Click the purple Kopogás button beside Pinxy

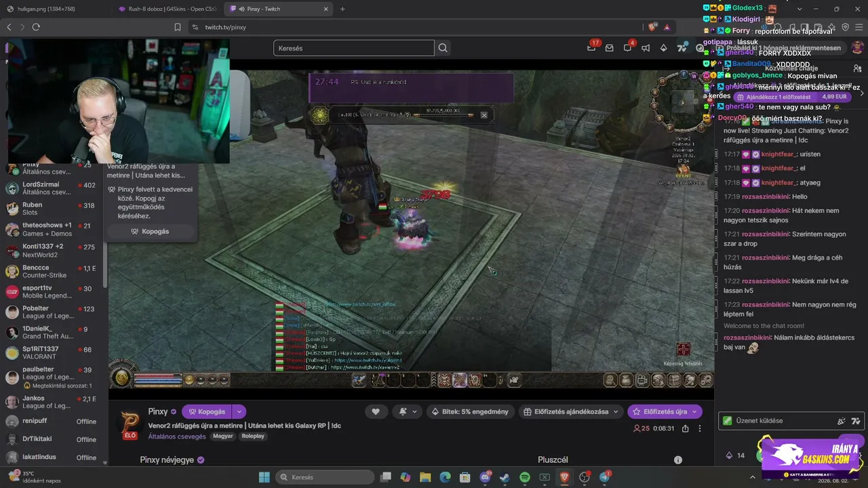click(x=206, y=411)
